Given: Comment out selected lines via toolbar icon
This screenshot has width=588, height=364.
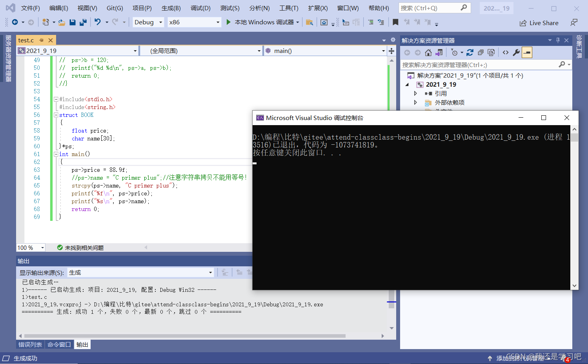Looking at the screenshot, I should (371, 22).
